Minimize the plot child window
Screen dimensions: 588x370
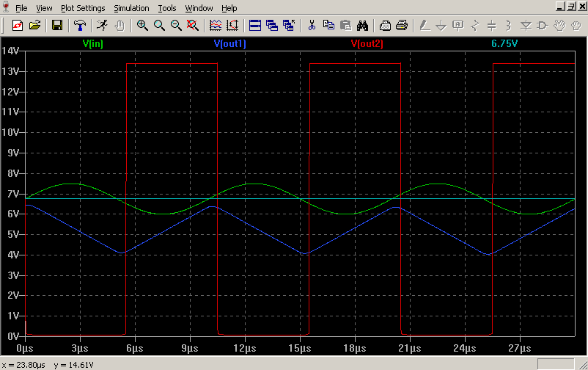click(560, 6)
